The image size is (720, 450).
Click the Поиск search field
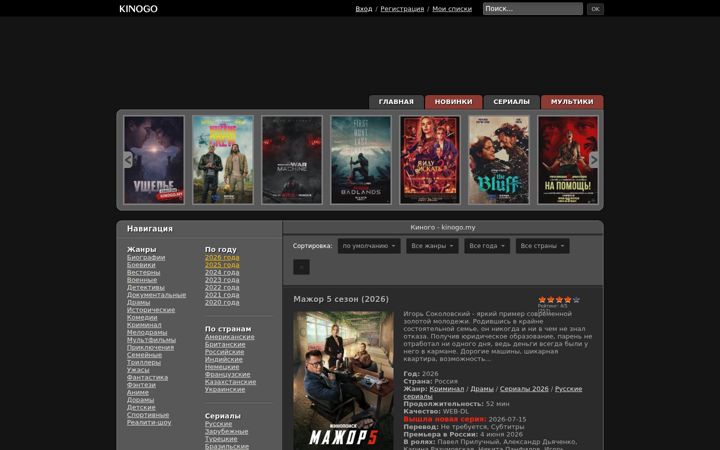[x=533, y=9]
